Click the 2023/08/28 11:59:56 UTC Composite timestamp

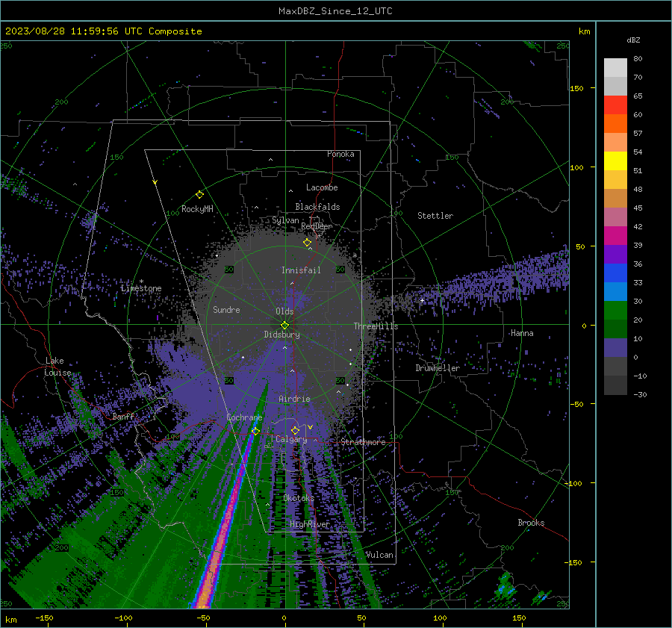coord(103,31)
